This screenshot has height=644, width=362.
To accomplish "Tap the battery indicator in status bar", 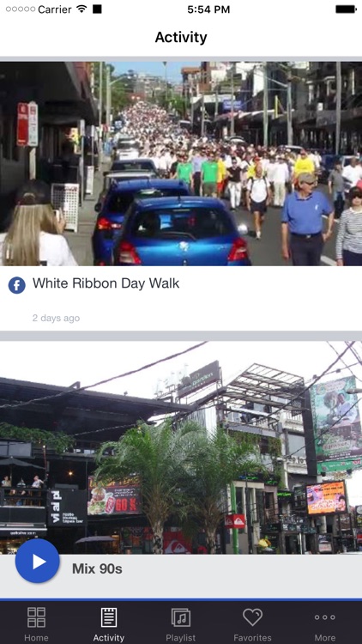I will point(346,9).
